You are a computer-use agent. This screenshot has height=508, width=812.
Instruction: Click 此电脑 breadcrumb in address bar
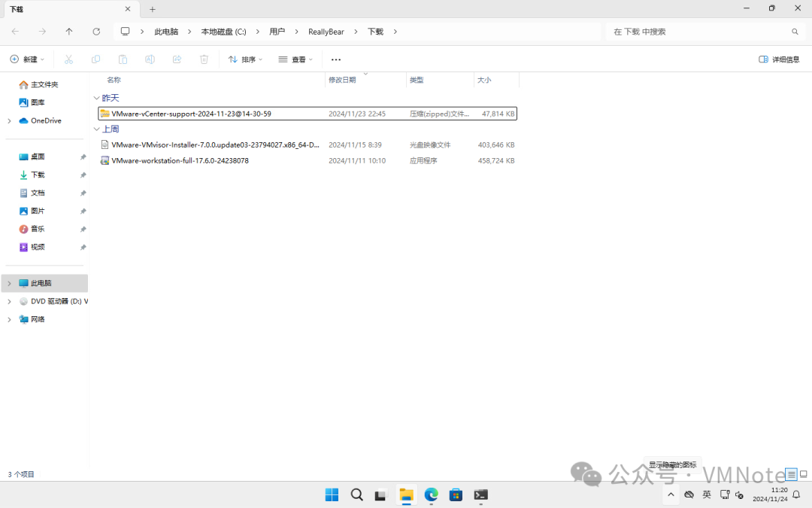166,32
